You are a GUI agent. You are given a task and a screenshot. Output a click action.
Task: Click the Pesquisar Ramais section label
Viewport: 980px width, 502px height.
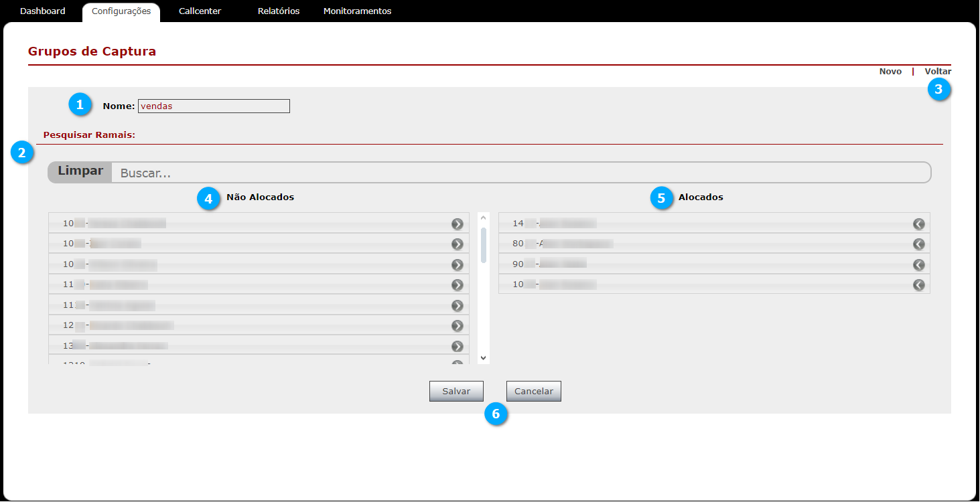pyautogui.click(x=89, y=135)
